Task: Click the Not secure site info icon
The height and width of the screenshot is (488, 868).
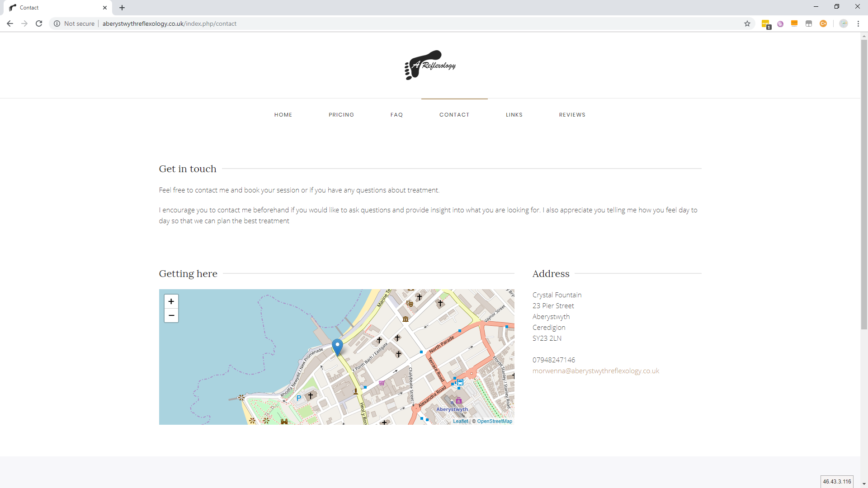Action: point(57,23)
